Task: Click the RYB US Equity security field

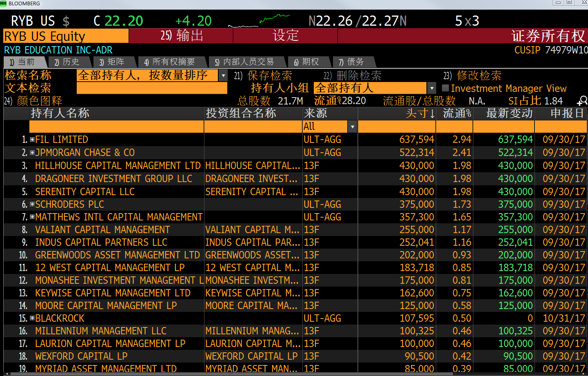Action: [x=66, y=36]
